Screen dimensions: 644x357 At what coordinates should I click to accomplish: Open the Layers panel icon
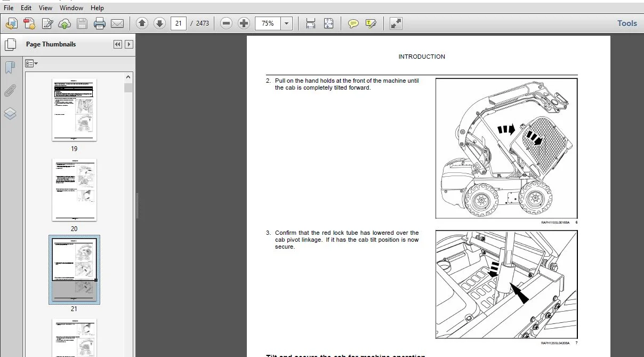pos(10,114)
